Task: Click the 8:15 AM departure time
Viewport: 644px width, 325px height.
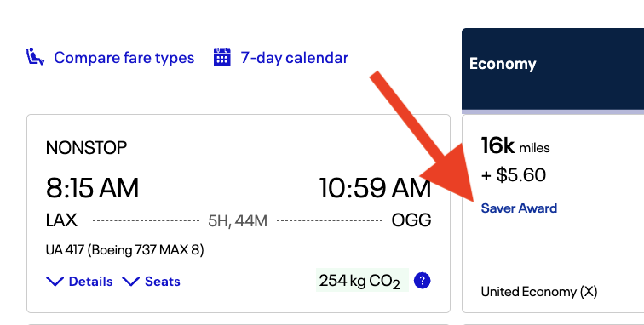Action: (x=92, y=188)
